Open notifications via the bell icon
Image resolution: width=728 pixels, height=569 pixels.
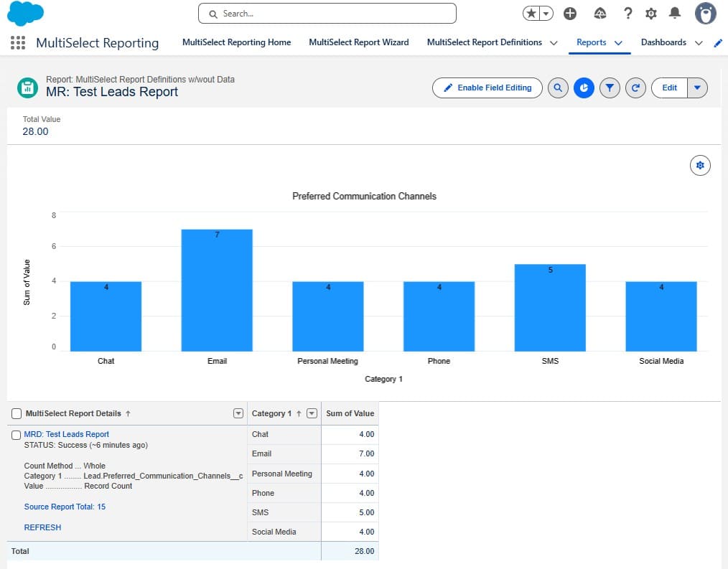[673, 13]
